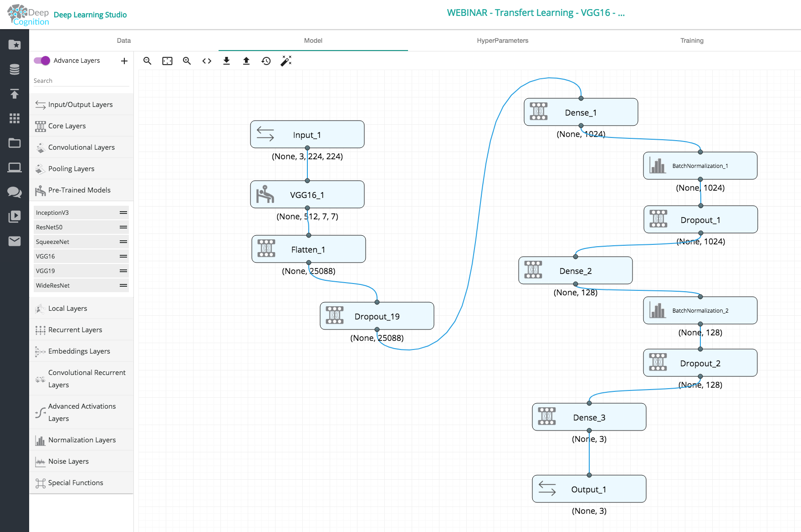
Task: Click the arrows icon on Output_1 node
Action: pyautogui.click(x=547, y=488)
